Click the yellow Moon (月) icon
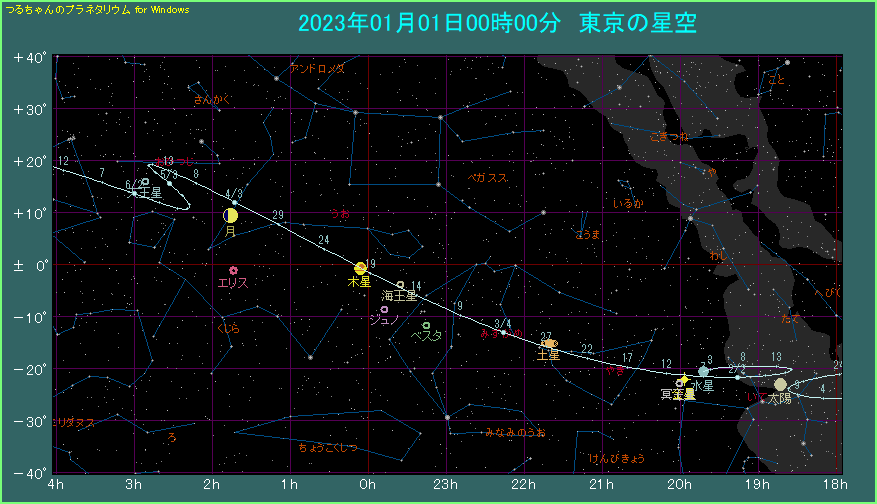Image resolution: width=877 pixels, height=504 pixels. [x=231, y=215]
